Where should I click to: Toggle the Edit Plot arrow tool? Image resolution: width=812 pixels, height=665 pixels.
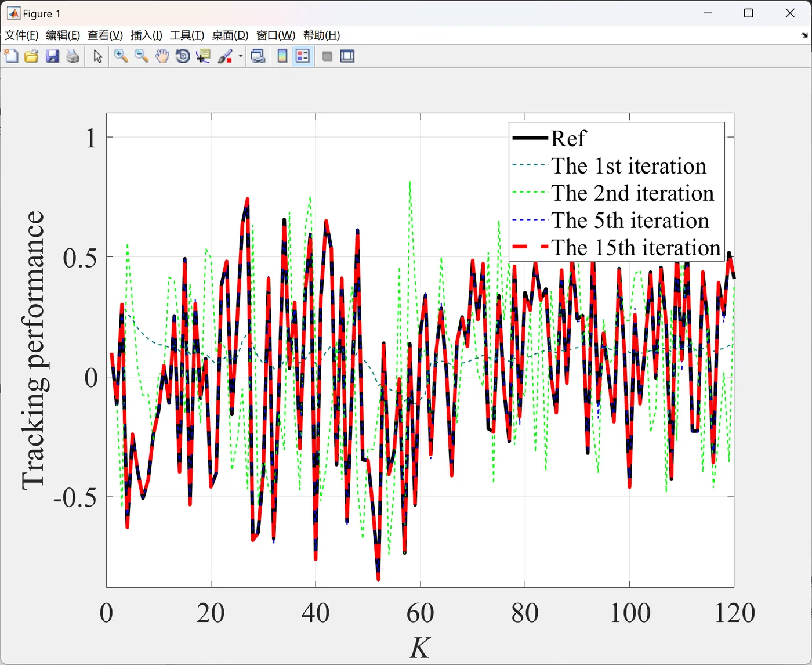pos(97,56)
